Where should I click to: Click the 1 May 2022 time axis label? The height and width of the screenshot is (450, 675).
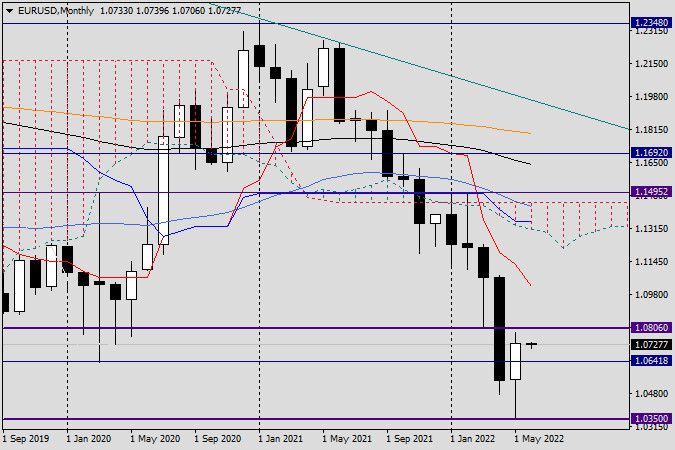click(x=539, y=439)
